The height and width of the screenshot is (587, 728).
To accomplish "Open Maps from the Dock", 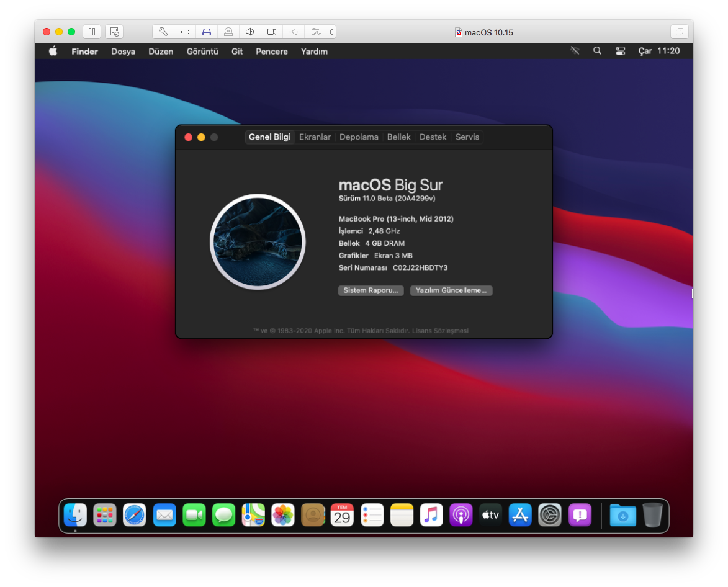I will point(253,515).
